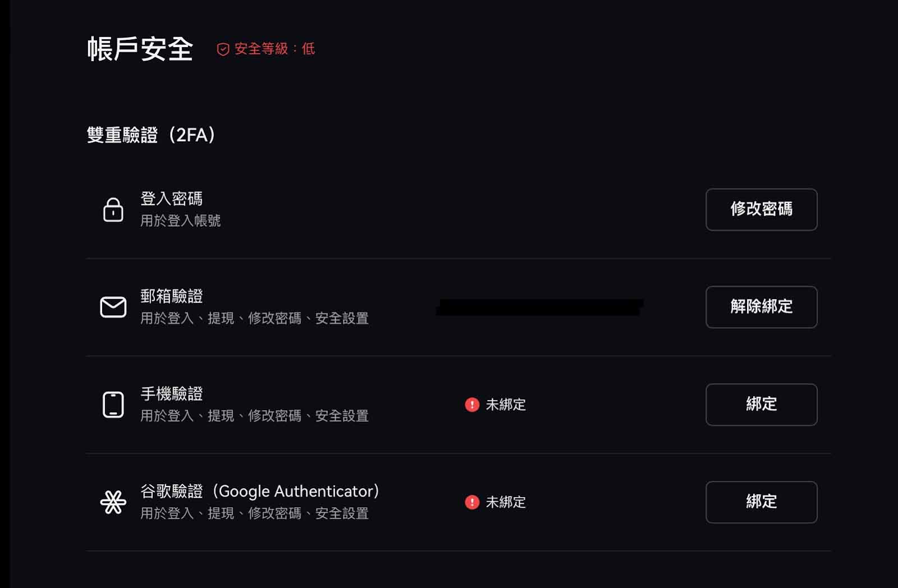Click the Google Authenticator asterisk icon

pyautogui.click(x=114, y=502)
